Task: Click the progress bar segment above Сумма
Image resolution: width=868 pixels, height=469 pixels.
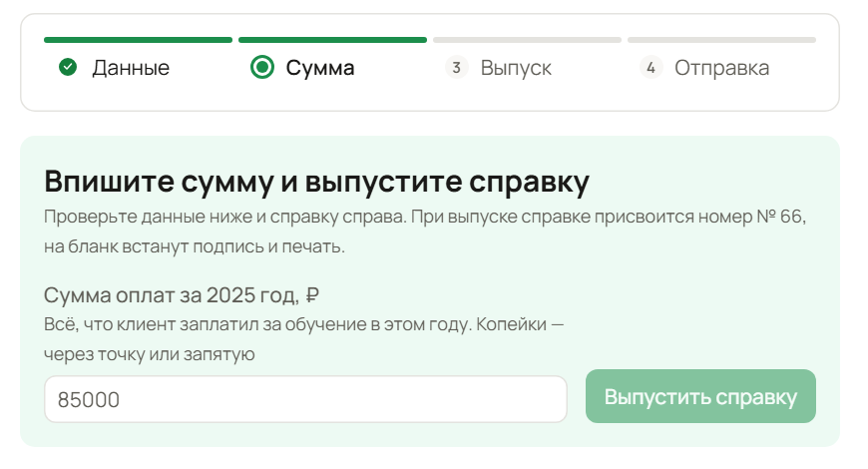Action: coord(332,40)
